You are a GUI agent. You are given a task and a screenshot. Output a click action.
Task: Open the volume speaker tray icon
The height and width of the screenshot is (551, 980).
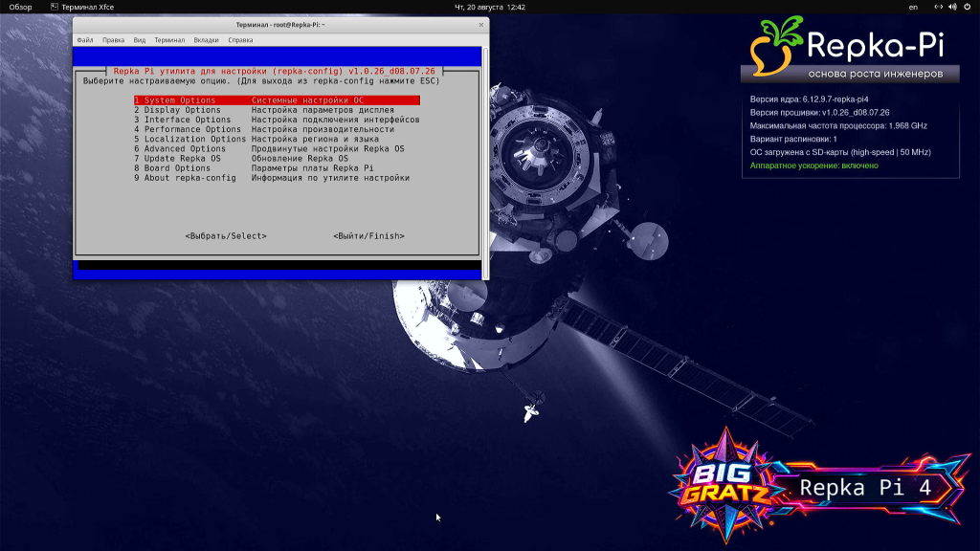952,7
